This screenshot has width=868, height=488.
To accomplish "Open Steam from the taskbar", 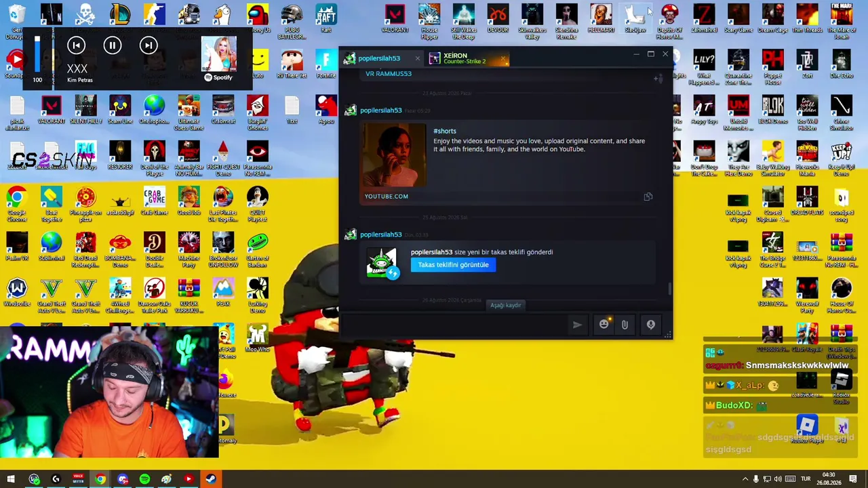I will coord(211,479).
